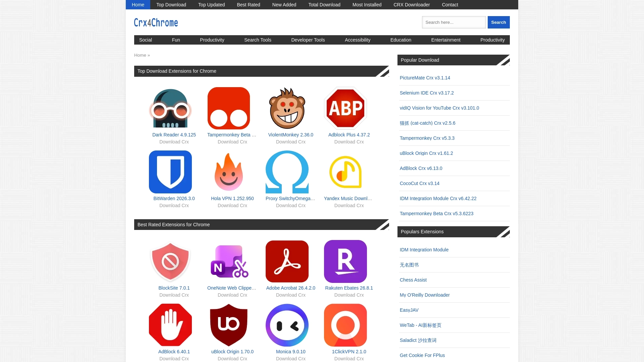This screenshot has height=362, width=644.
Task: Select the Fun category
Action: [x=176, y=40]
